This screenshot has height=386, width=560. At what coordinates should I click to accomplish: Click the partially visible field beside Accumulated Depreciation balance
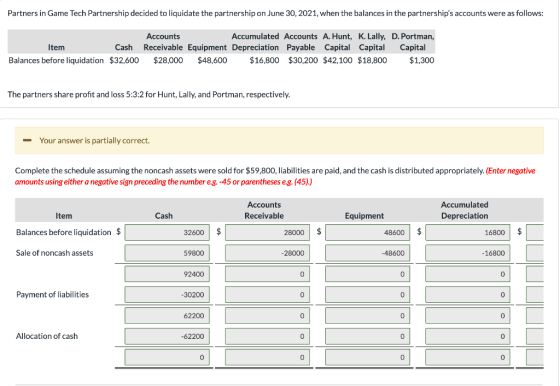[535, 232]
